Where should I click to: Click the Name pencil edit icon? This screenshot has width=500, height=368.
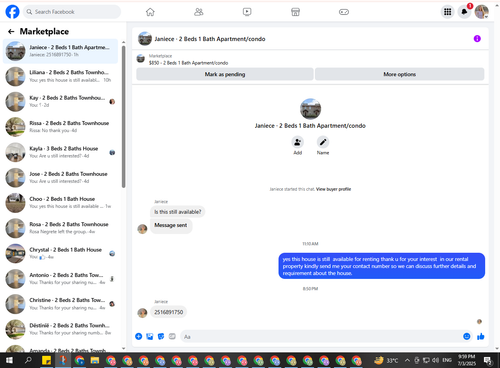[x=323, y=142]
